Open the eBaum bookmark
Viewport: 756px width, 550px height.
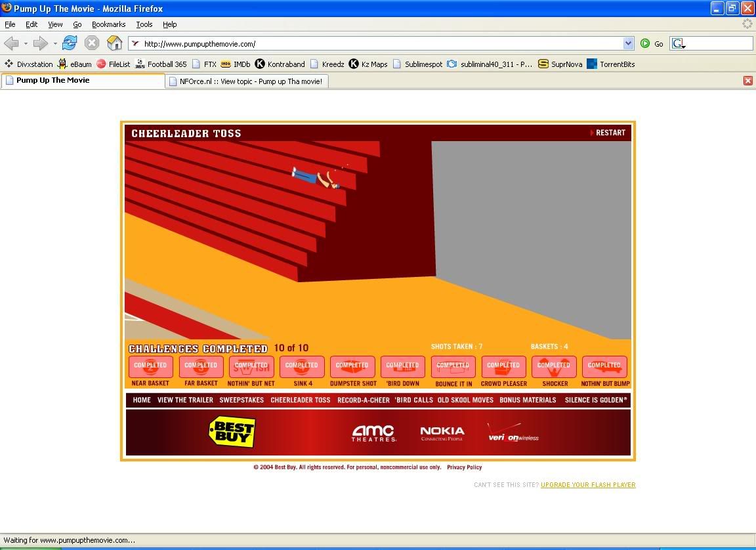pyautogui.click(x=74, y=64)
